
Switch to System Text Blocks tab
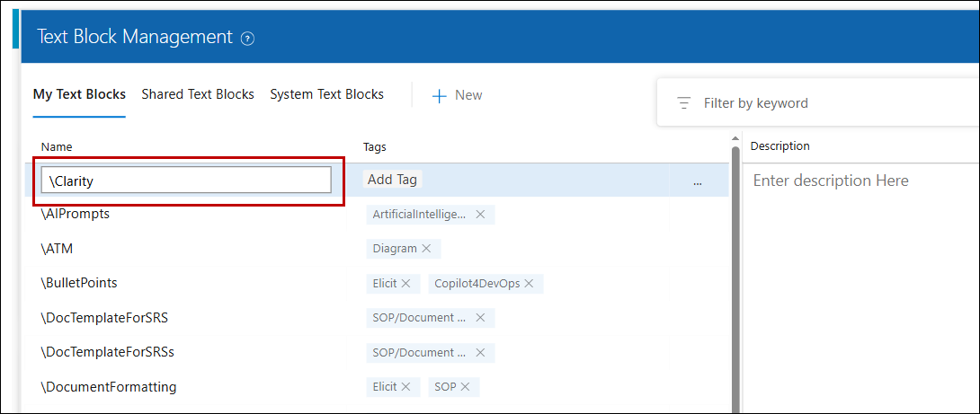(327, 95)
